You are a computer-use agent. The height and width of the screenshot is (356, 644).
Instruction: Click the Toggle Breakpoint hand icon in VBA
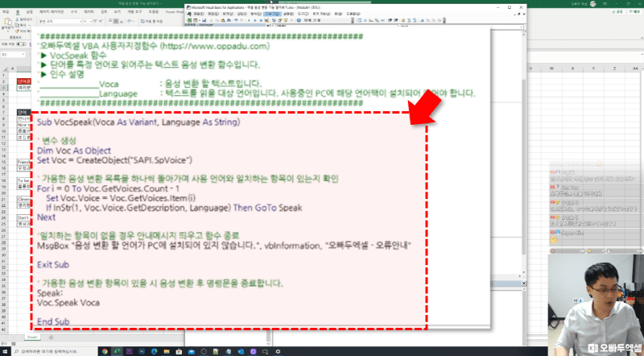coord(403,19)
